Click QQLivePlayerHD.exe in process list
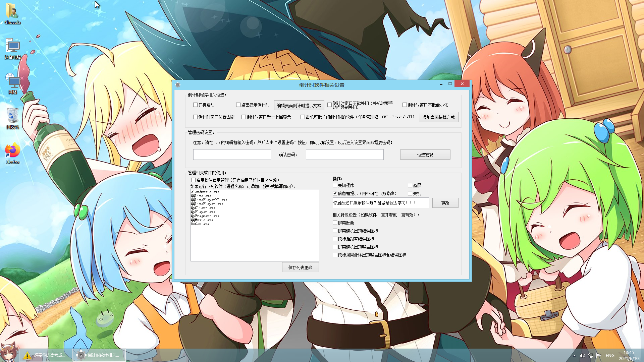Screen dimensions: 644x362 (209, 200)
